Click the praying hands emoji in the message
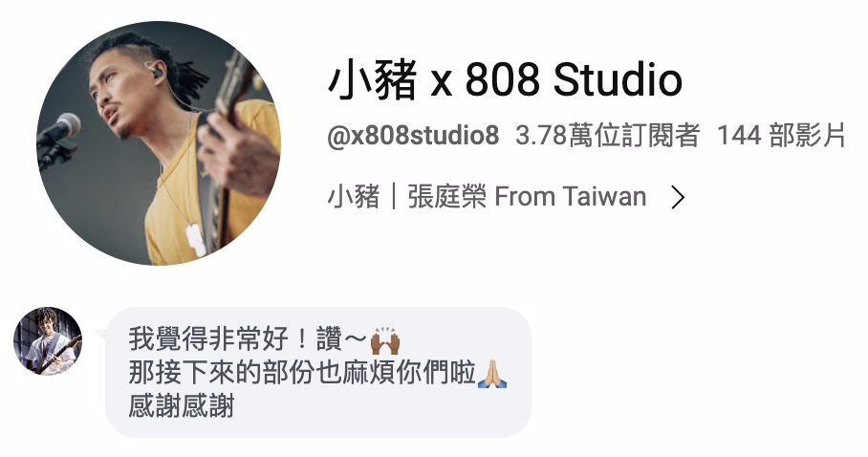This screenshot has height=457, width=868. pyautogui.click(x=492, y=374)
